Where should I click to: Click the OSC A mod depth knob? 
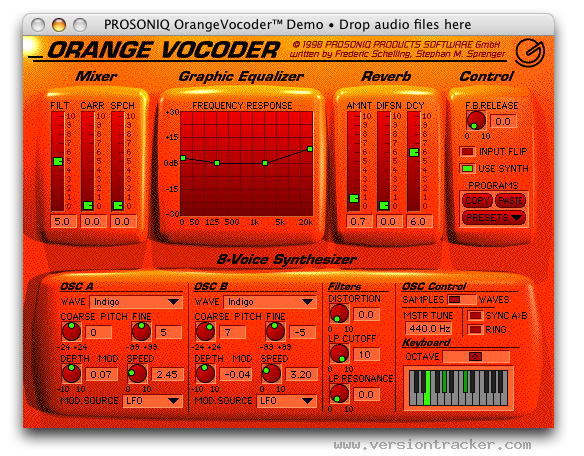click(x=72, y=373)
